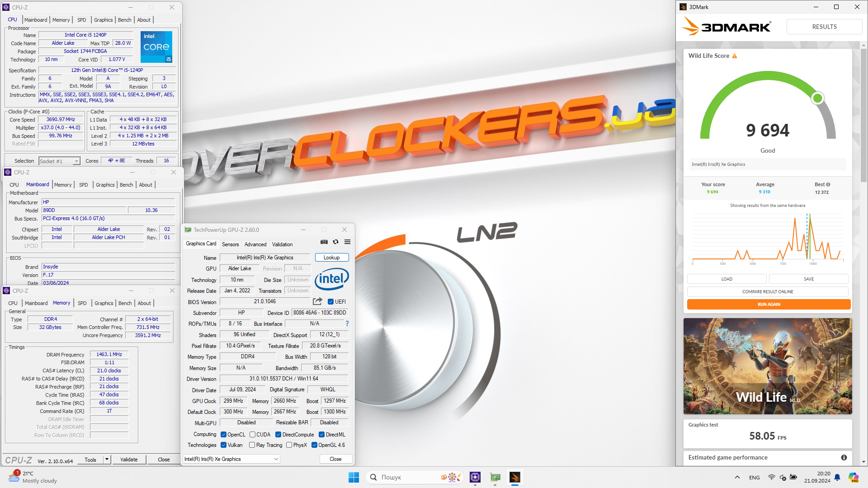The width and height of the screenshot is (868, 488).
Task: Click the GPU-Z title bar icon
Action: (x=188, y=230)
